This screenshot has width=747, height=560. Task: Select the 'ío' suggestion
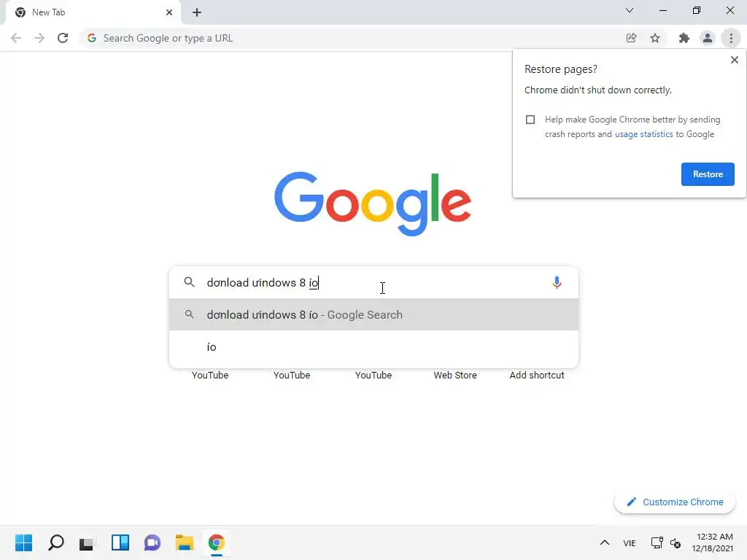coord(374,346)
